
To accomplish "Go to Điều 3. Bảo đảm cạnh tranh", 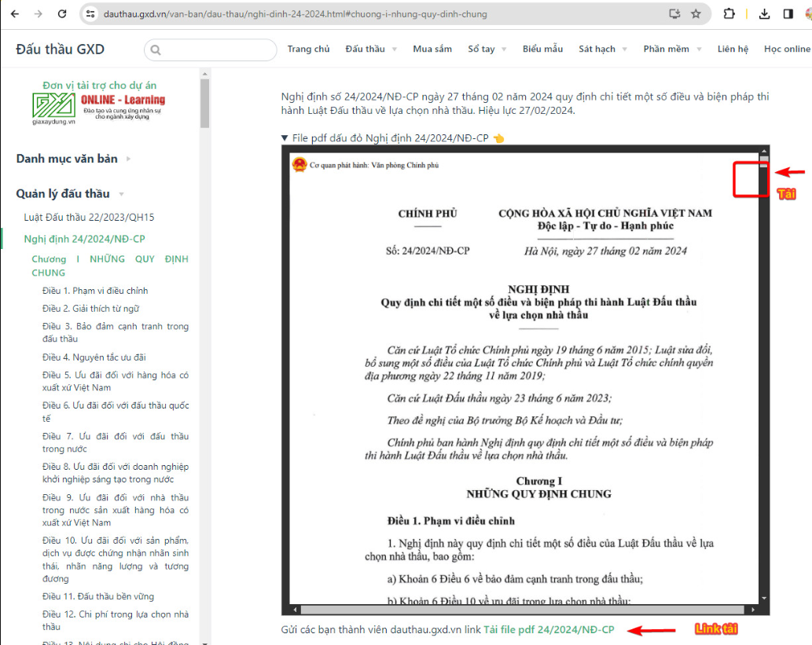I will (x=116, y=332).
